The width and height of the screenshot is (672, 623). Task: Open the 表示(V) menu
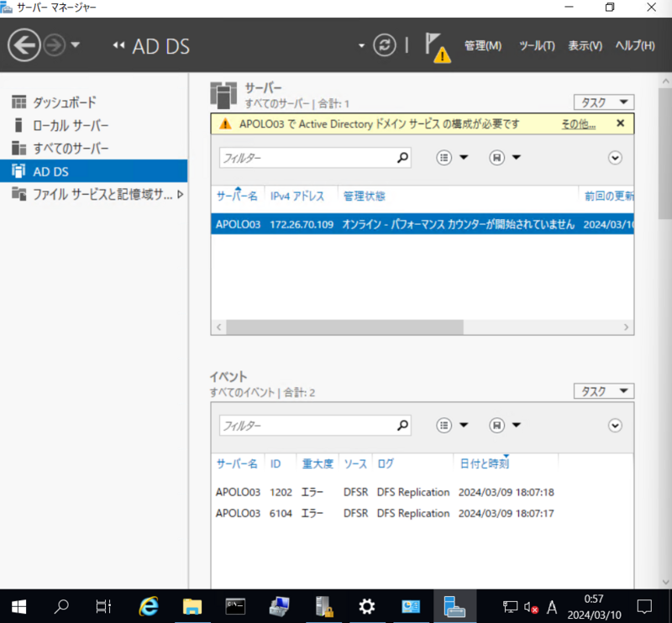click(x=585, y=45)
